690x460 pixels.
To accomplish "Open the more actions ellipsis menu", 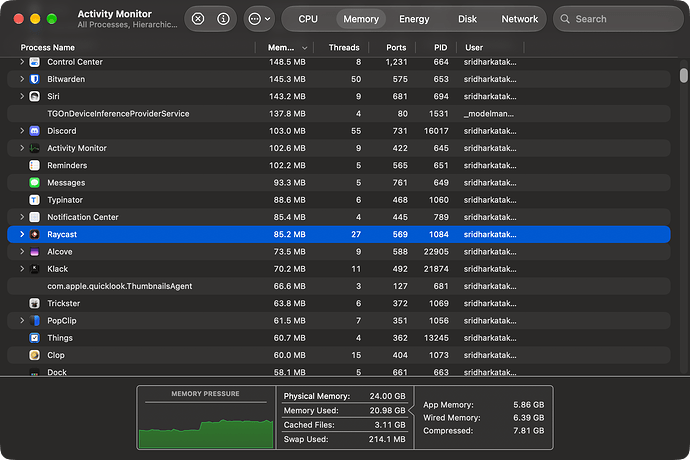I will (x=259, y=19).
